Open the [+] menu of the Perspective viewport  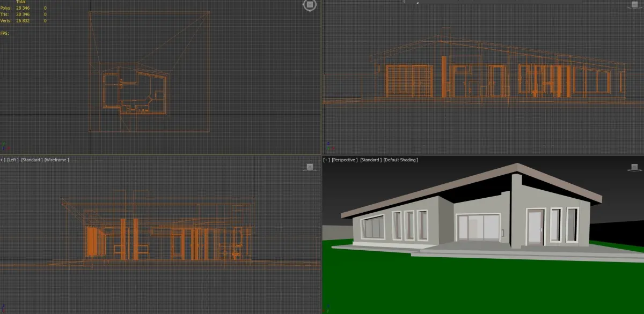click(326, 160)
